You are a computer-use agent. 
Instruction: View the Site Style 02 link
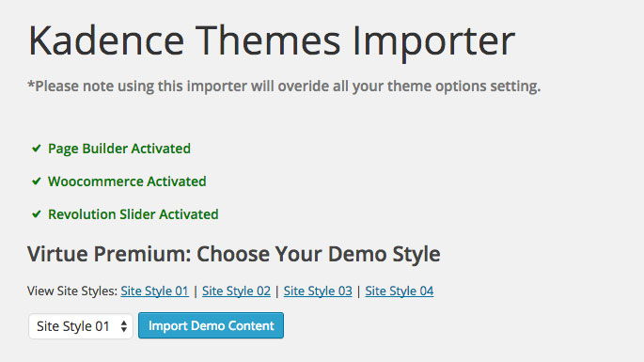pyautogui.click(x=236, y=291)
